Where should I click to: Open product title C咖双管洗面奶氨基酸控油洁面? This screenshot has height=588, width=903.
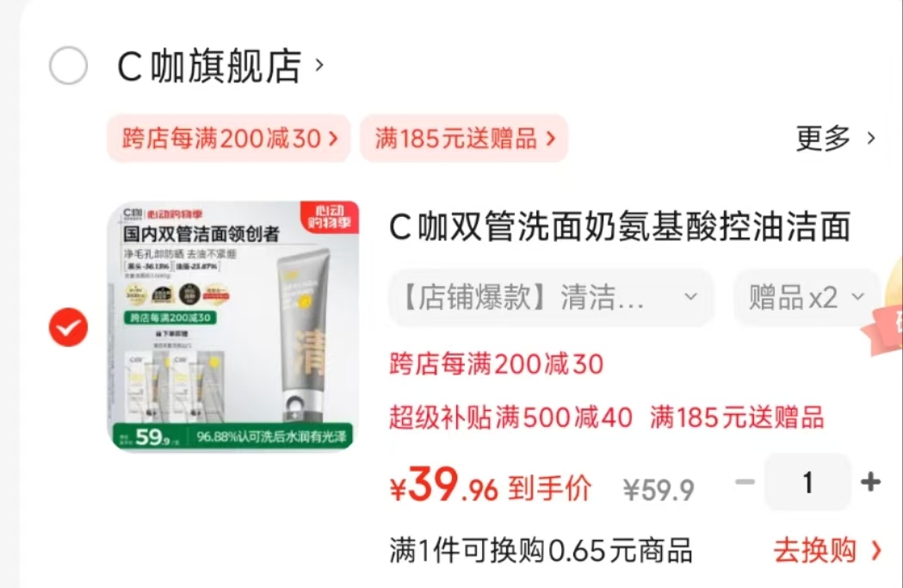pyautogui.click(x=620, y=226)
